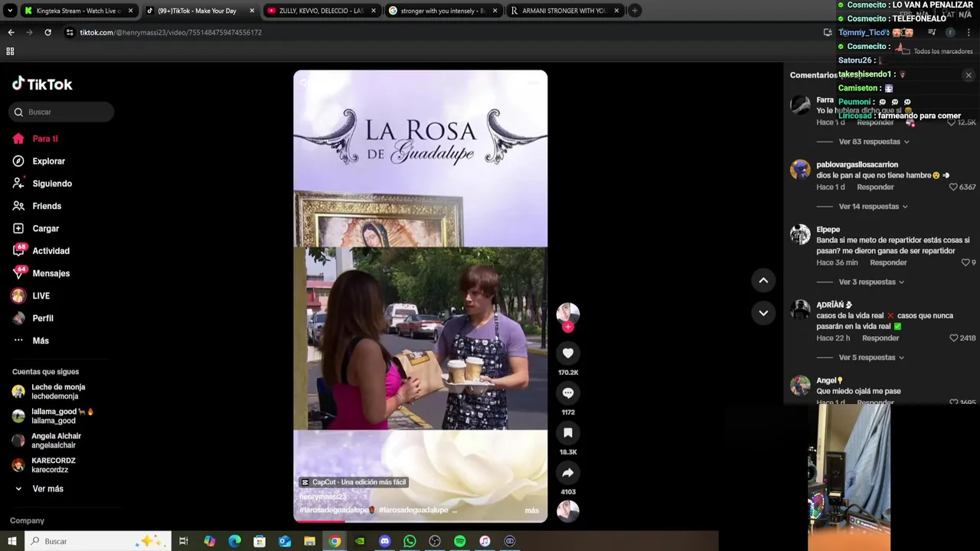Screen dimensions: 980x551
Task: Open a new browser tab
Action: (x=635, y=11)
